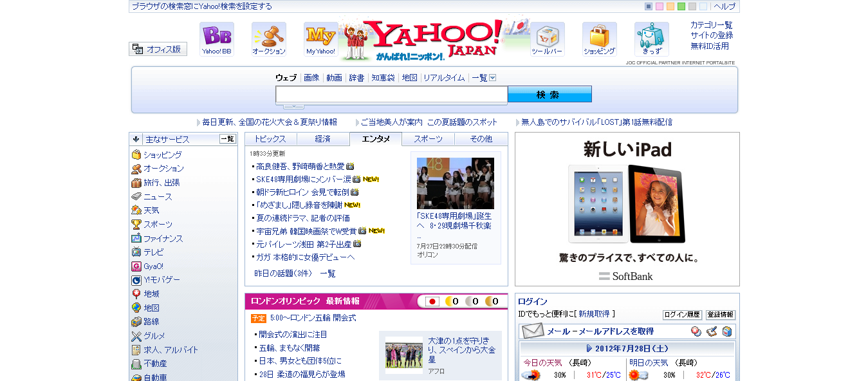Click the テレビ sidebar icon
Image resolution: width=868 pixels, height=381 pixels.
[136, 252]
